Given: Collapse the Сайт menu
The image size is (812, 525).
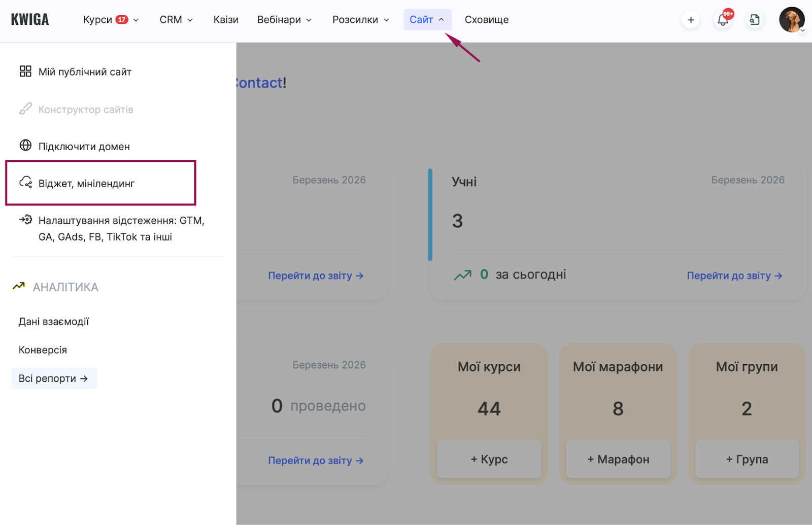Looking at the screenshot, I should point(427,20).
